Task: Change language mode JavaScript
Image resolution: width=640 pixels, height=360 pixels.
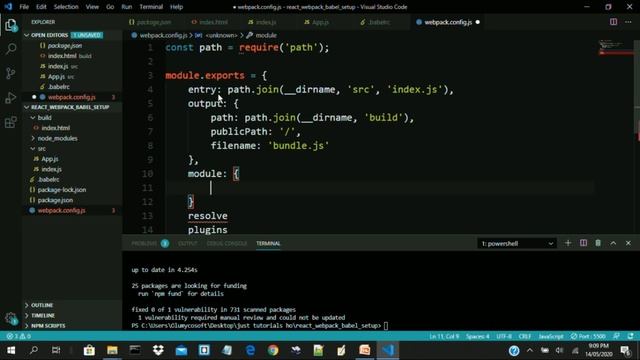Action: click(551, 336)
